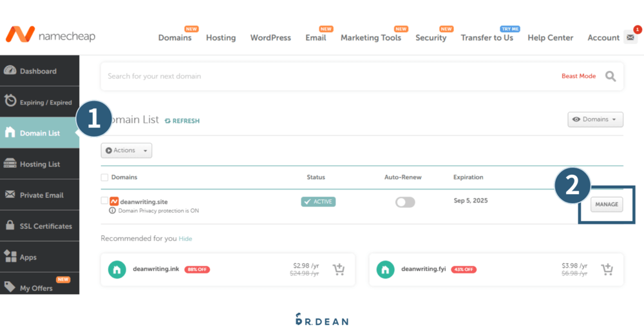Open the Help Center menu

point(551,37)
